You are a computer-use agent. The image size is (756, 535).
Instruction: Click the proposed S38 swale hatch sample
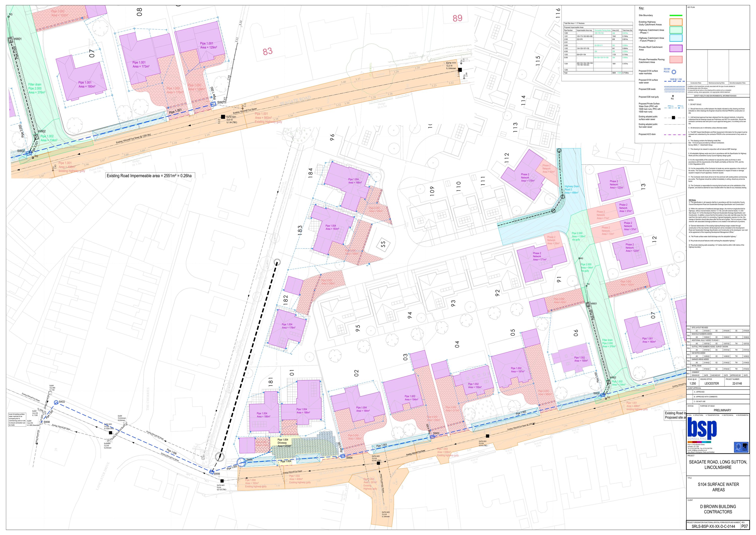point(675,89)
